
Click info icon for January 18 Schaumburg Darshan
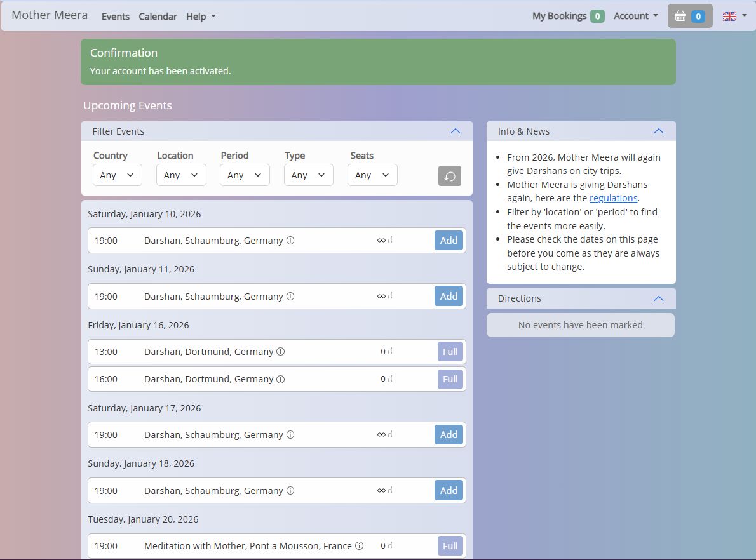[290, 490]
